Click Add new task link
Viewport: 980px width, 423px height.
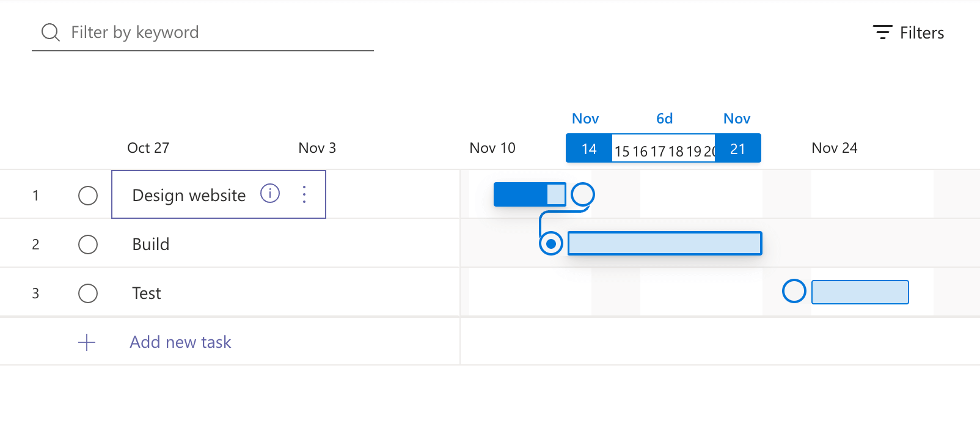tap(180, 342)
